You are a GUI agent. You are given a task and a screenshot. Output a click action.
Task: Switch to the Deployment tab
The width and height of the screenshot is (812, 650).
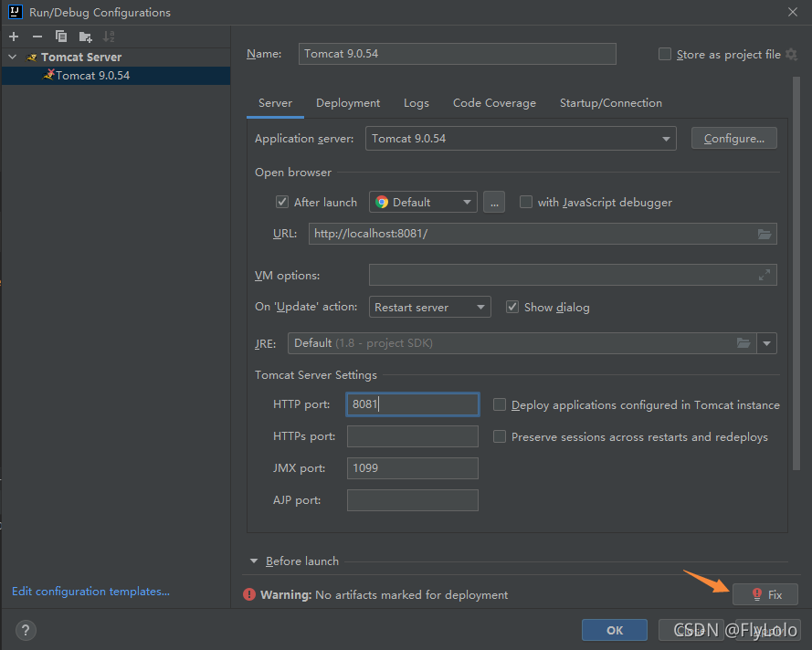coord(348,103)
